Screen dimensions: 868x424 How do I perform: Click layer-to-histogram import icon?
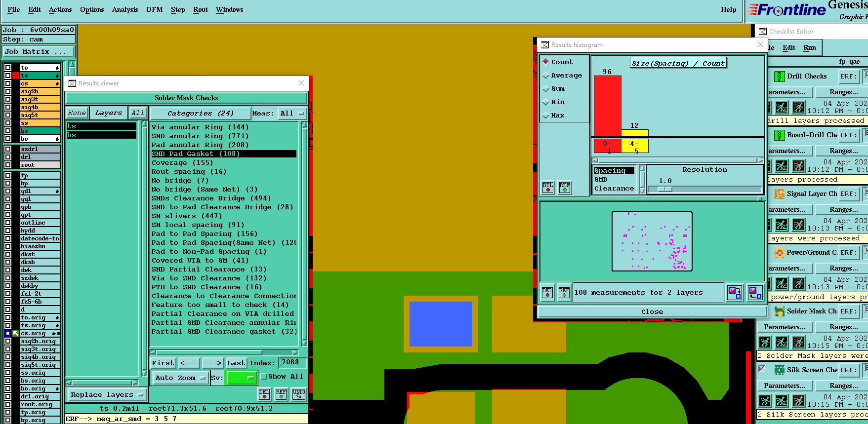[754, 293]
